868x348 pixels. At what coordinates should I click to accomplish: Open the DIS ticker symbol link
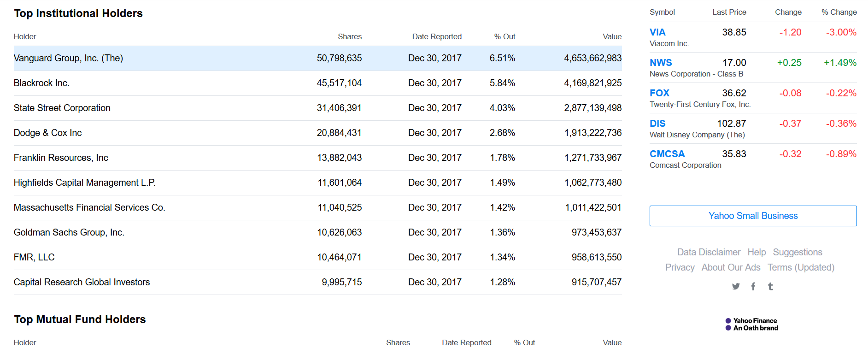(x=657, y=124)
